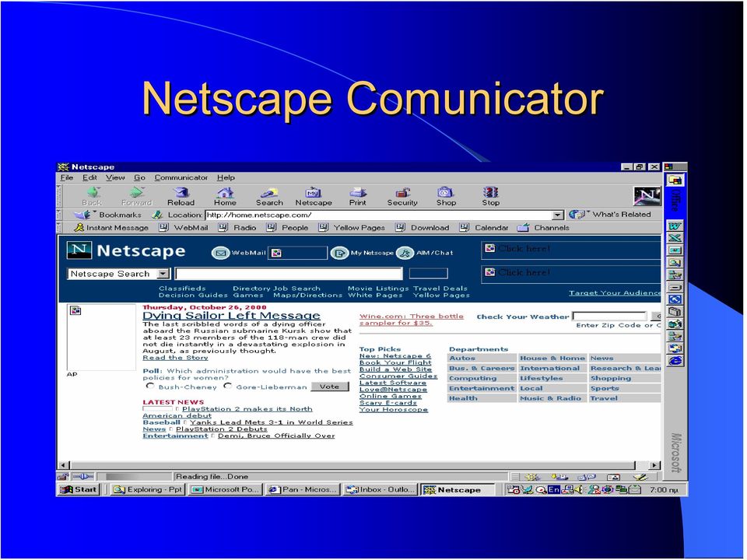Open the Edit menu
Viewport: 747px width, 560px height.
click(x=89, y=177)
